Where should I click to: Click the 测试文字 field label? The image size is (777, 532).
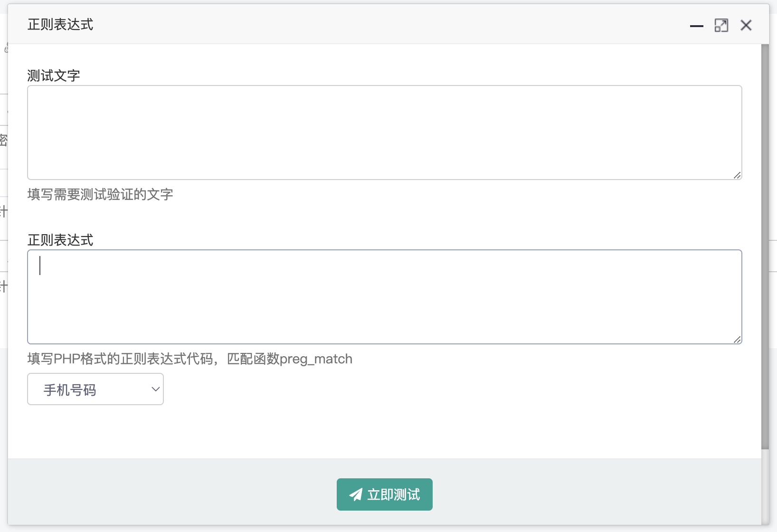[x=54, y=76]
